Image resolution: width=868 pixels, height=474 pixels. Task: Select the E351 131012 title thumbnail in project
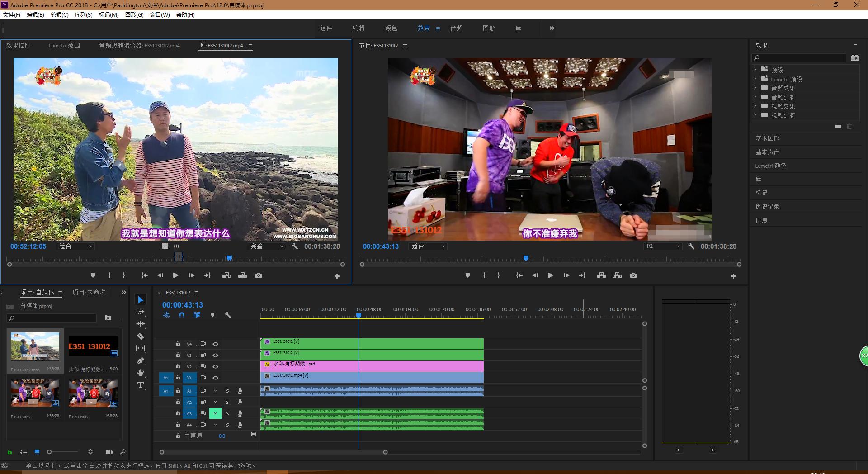[x=93, y=346]
